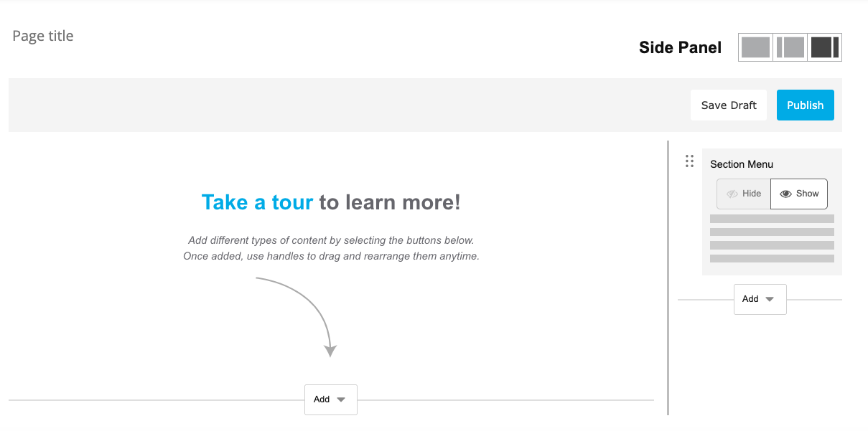Click the chevron on the side panel Add button
868x431 pixels.
[x=770, y=299]
